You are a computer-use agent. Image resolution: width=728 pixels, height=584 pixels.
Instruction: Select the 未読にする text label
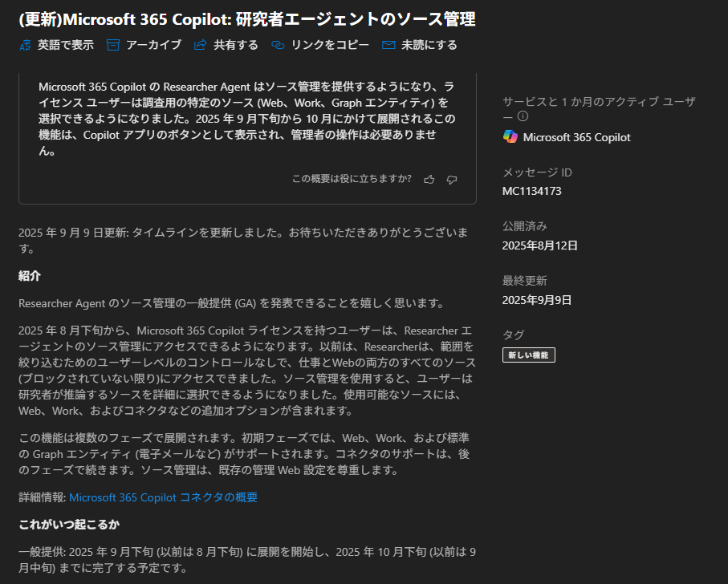[429, 46]
